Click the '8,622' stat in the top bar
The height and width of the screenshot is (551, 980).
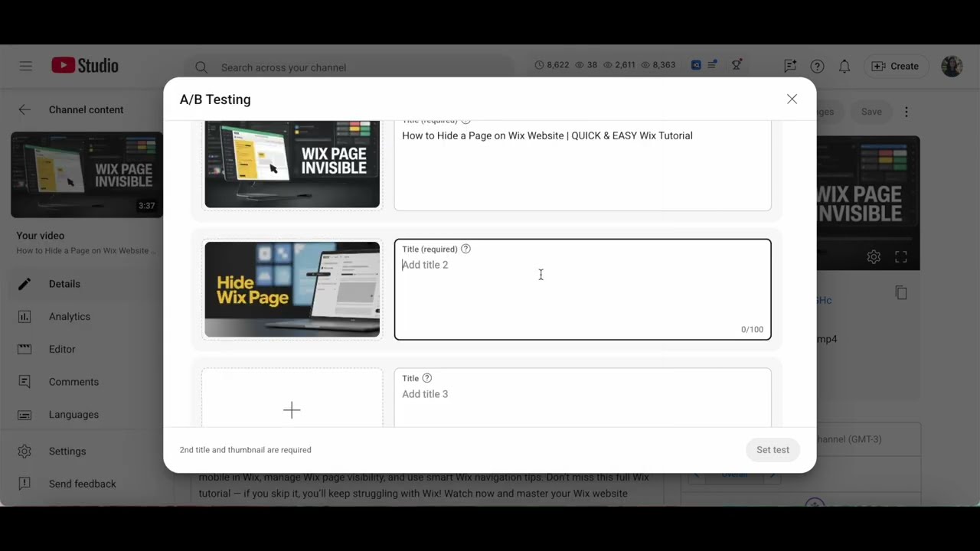click(552, 65)
